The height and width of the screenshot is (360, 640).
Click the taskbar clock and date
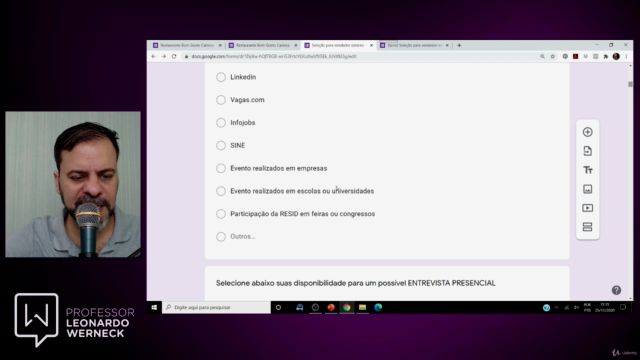tap(604, 307)
